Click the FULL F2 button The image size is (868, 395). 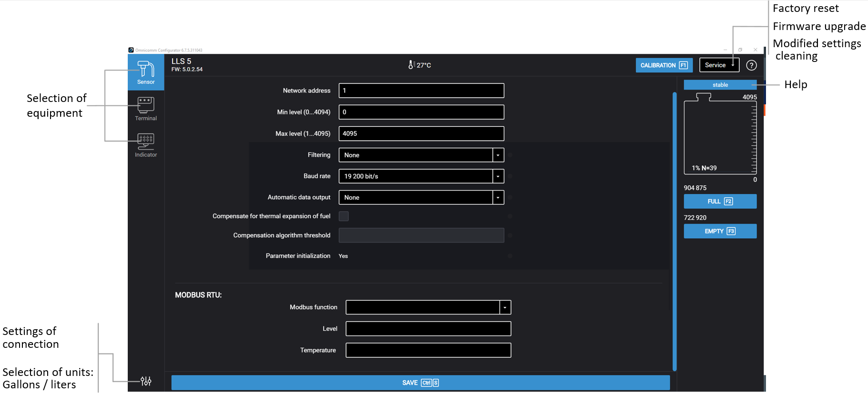coord(720,201)
